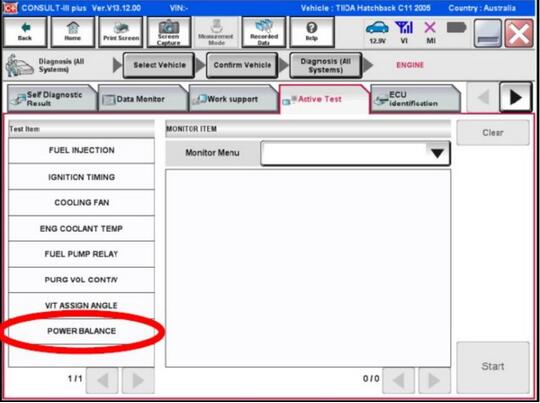The height and width of the screenshot is (403, 540).
Task: Click the Screen Capture button
Action: pos(169,32)
